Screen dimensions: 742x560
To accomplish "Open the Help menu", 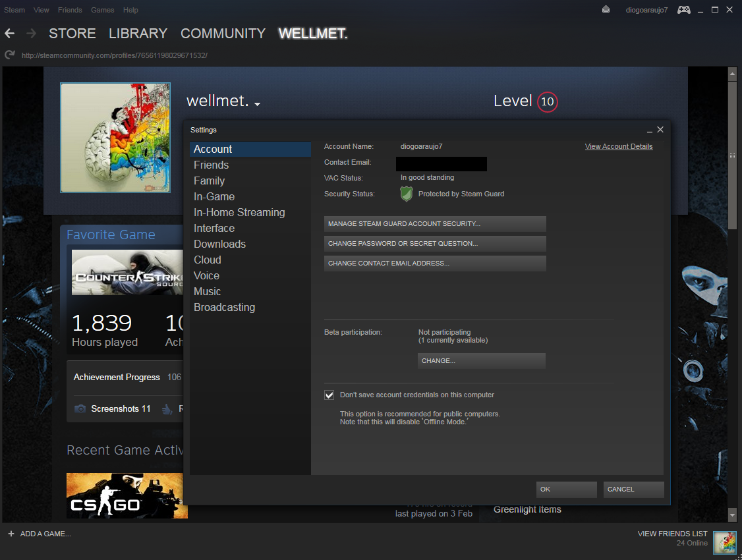I will click(130, 10).
